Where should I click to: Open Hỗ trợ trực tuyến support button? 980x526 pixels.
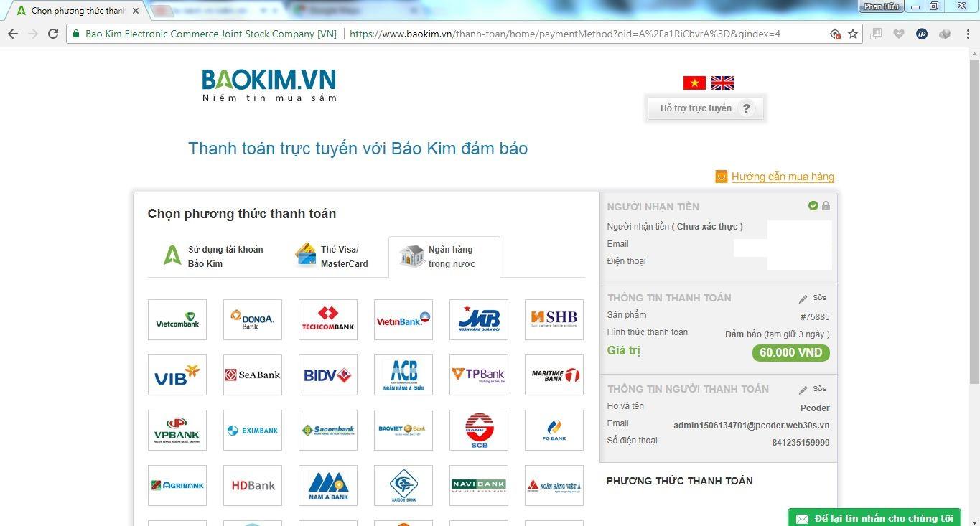[705, 108]
